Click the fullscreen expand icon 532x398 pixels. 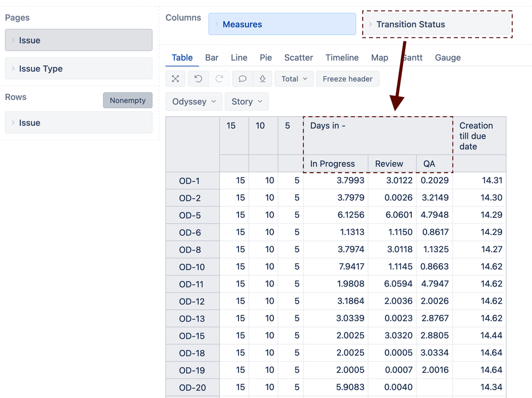click(175, 79)
